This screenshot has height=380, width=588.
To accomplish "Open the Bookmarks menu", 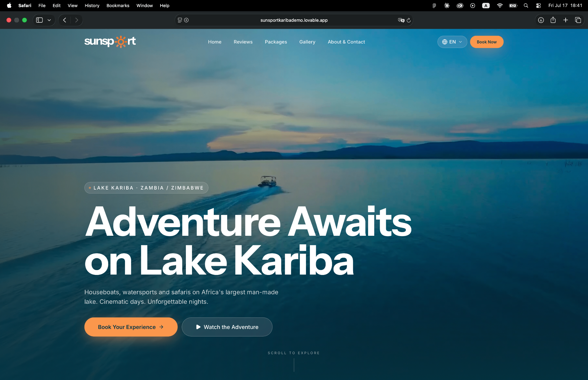I will (x=118, y=6).
